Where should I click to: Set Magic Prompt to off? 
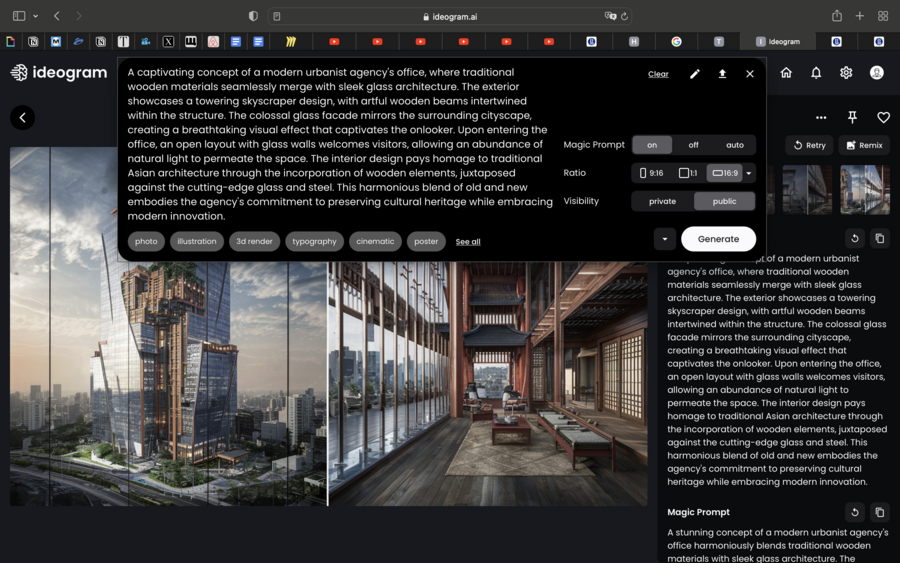(693, 145)
